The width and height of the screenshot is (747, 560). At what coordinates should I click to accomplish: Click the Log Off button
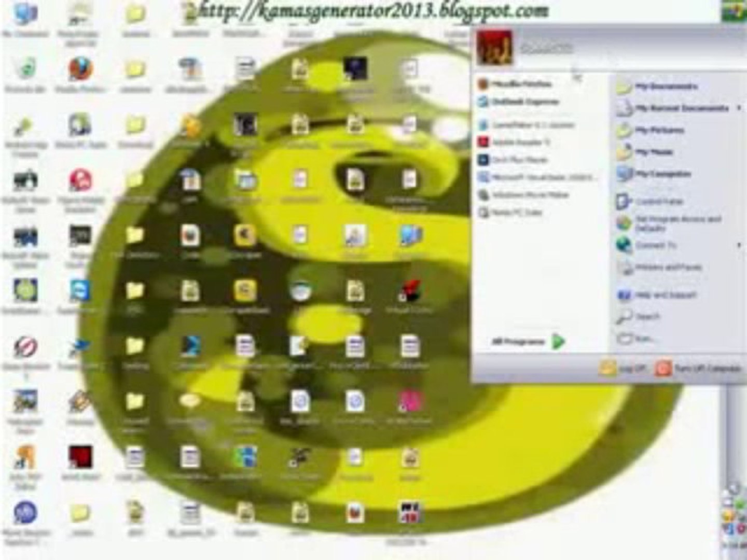[x=624, y=369]
